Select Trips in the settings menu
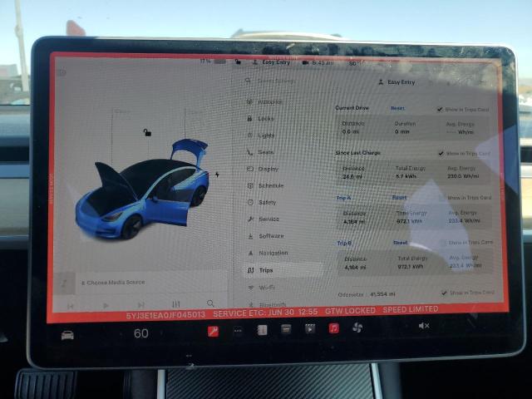532x399 pixels. [265, 270]
